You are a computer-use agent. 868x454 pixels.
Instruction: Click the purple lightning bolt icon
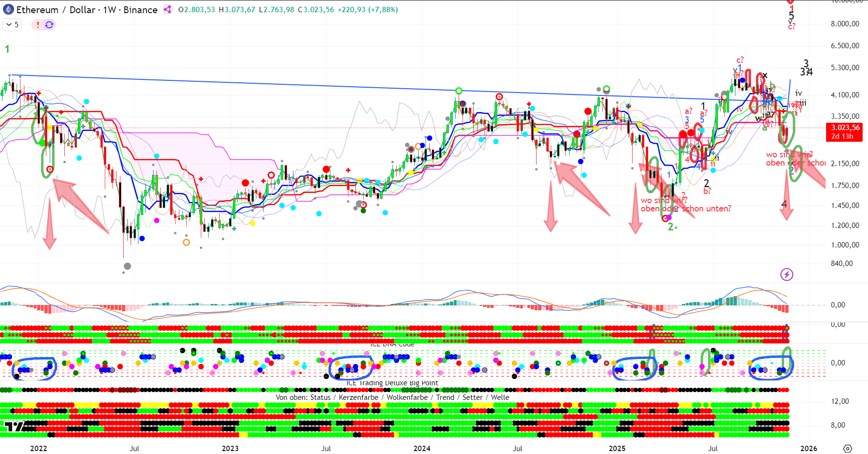coord(787,274)
